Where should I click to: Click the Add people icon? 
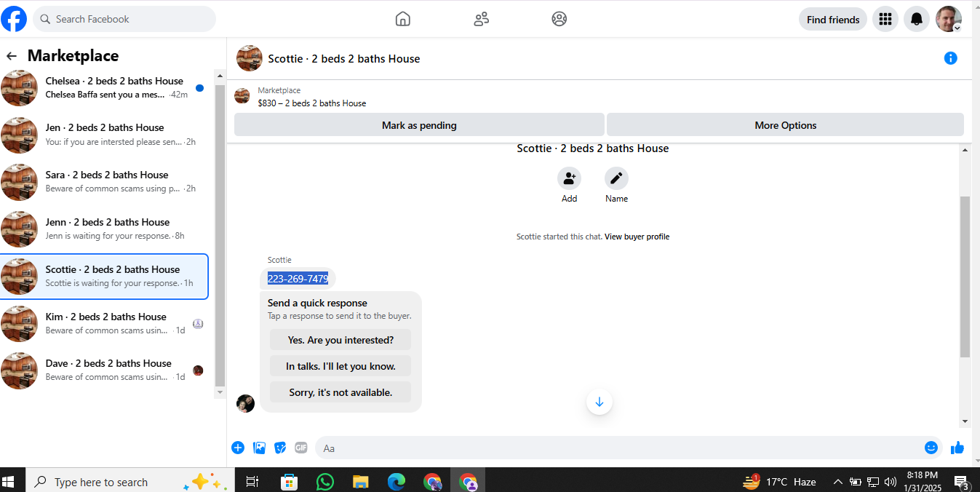click(x=569, y=178)
